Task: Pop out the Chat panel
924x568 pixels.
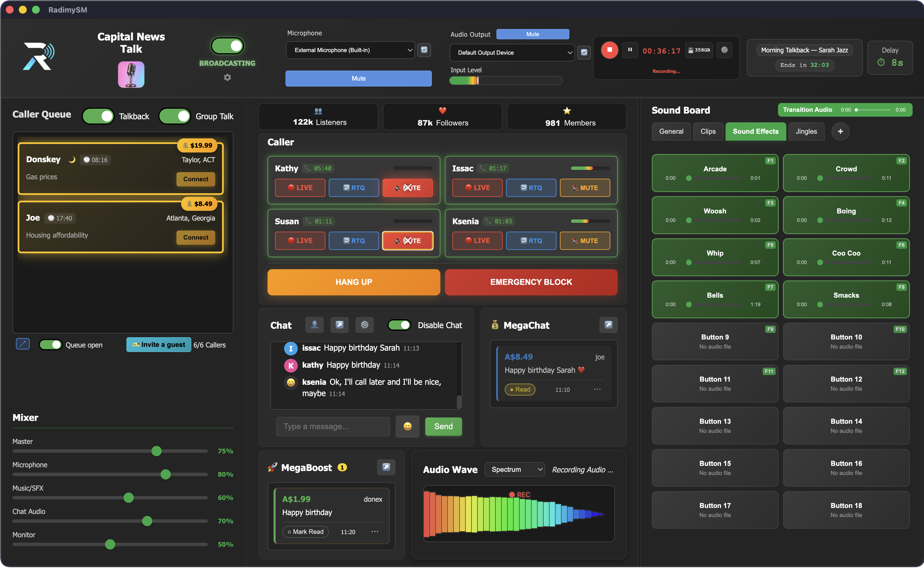Action: pyautogui.click(x=339, y=325)
